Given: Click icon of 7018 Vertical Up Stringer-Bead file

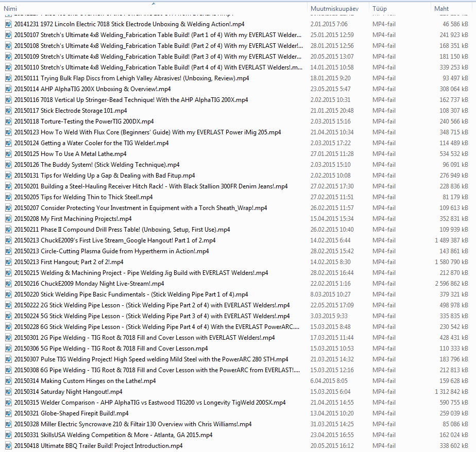Looking at the screenshot, I should [x=8, y=100].
